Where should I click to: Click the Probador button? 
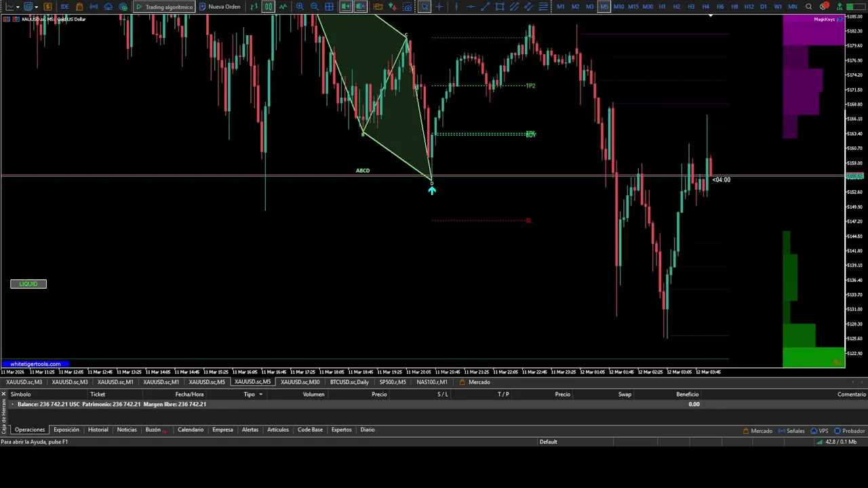pos(850,431)
